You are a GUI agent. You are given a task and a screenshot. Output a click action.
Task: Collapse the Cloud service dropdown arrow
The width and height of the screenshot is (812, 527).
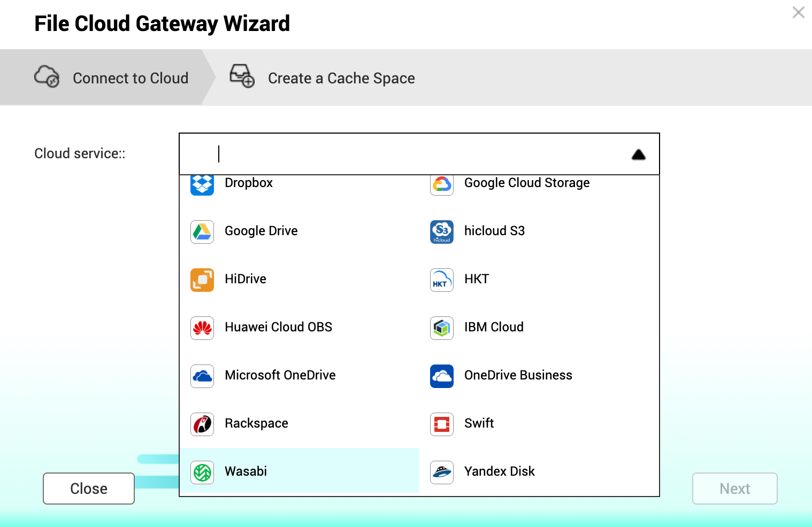[x=639, y=155]
